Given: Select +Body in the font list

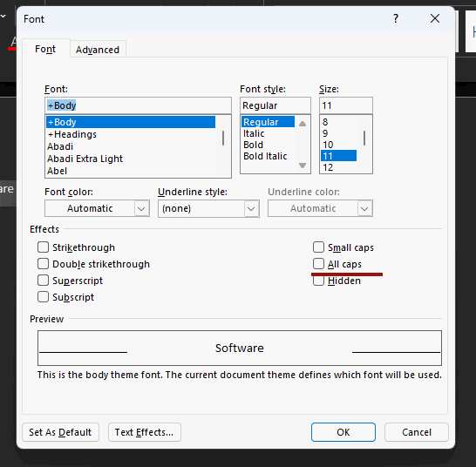Looking at the screenshot, I should 131,122.
